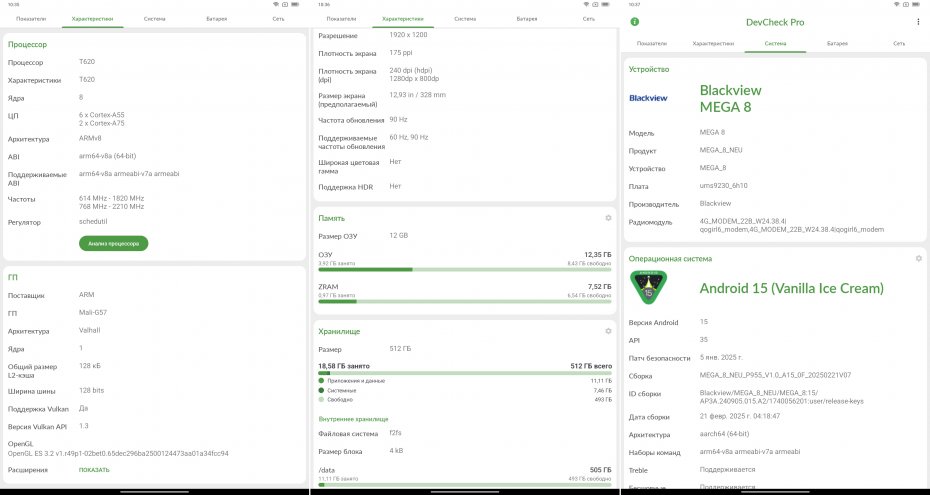Tap the Mali-G57 GPU value

point(93,312)
